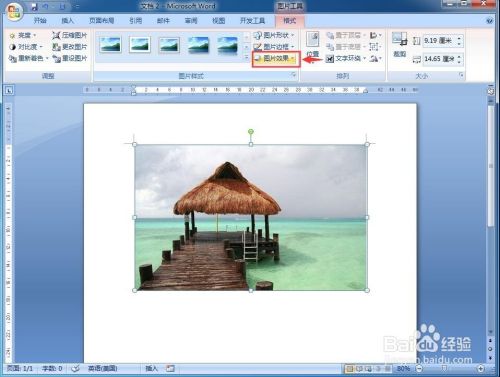
Task: Switch to the 开始 tab
Action: 40,21
